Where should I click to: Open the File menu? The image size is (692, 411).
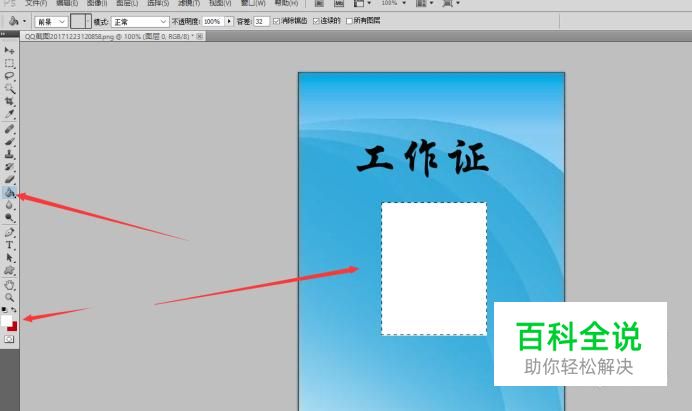[x=36, y=3]
